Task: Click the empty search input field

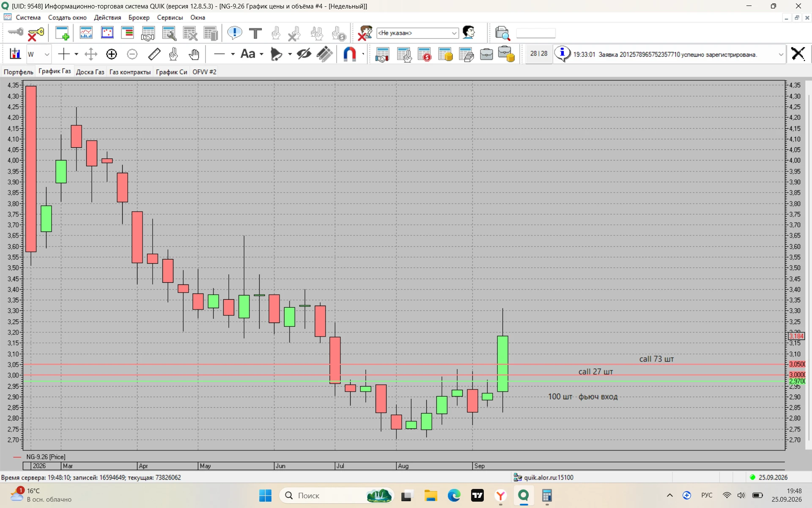Action: tap(536, 33)
